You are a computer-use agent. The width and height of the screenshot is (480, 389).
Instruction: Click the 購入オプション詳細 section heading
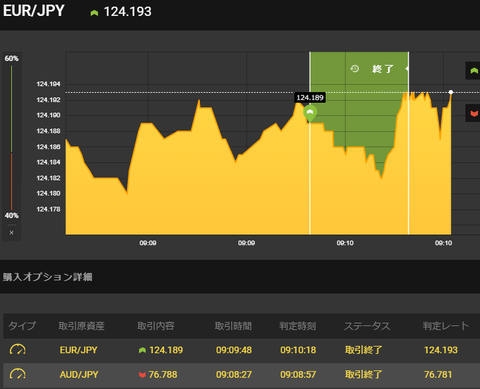click(x=48, y=277)
